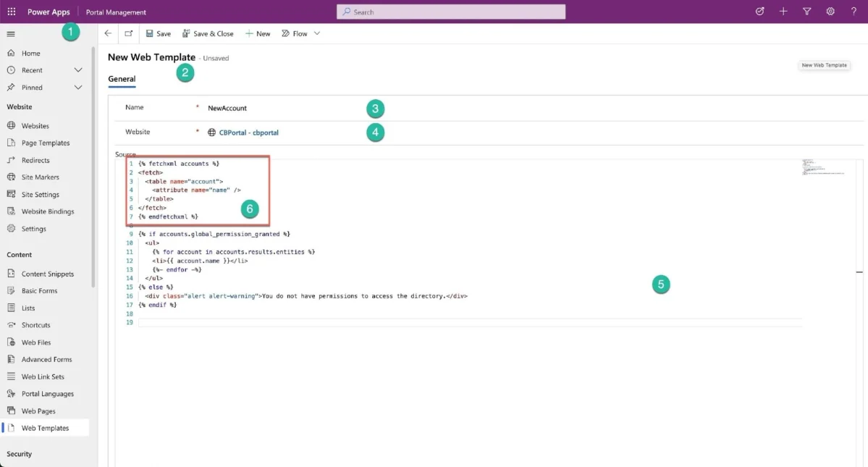
Task: Select the General tab
Action: pyautogui.click(x=122, y=79)
